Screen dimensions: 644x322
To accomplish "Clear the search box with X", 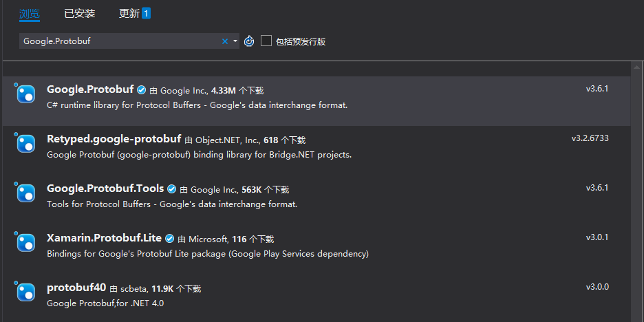I will 225,41.
